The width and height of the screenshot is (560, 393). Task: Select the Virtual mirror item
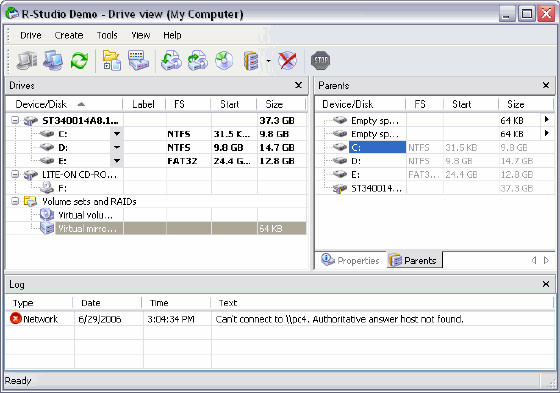[x=88, y=228]
